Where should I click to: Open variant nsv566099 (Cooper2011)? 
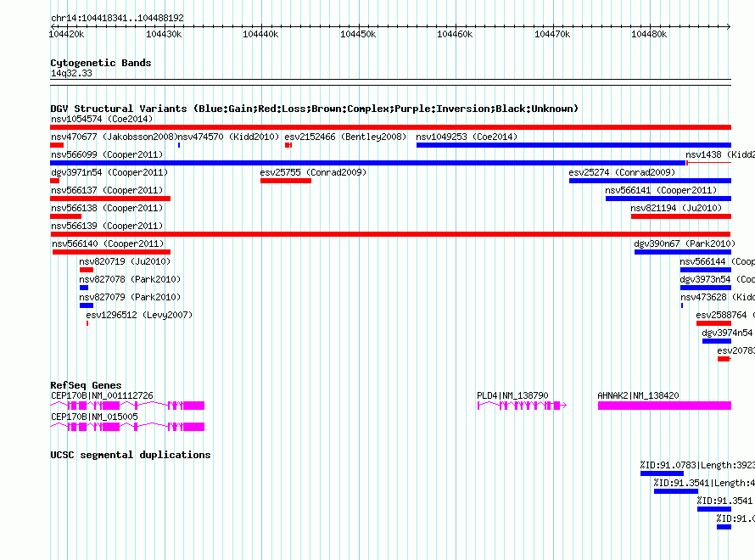(107, 154)
